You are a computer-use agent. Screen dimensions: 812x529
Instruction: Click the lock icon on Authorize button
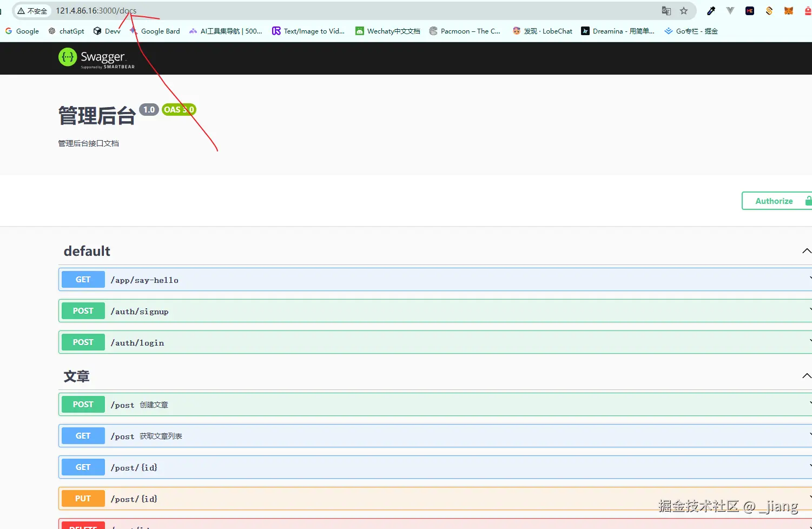pyautogui.click(x=808, y=201)
